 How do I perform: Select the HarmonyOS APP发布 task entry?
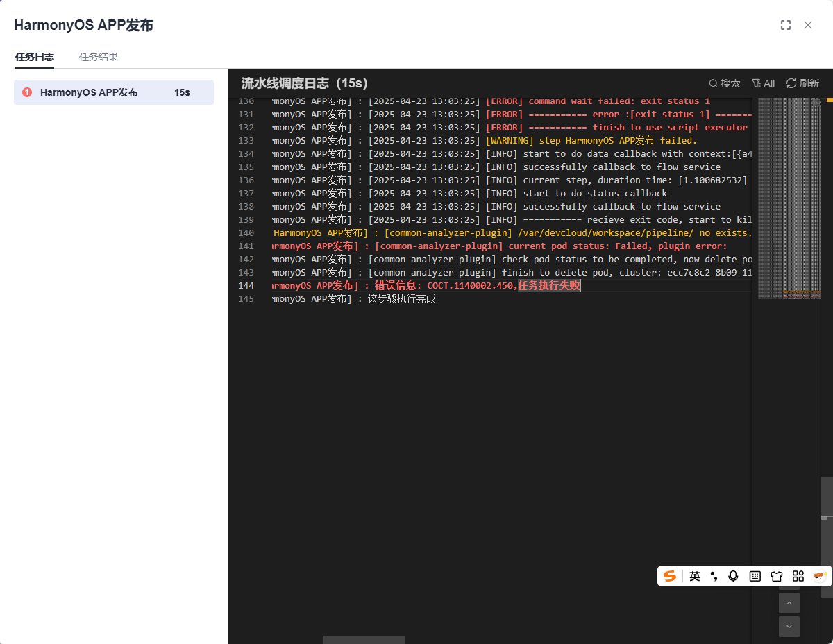113,92
